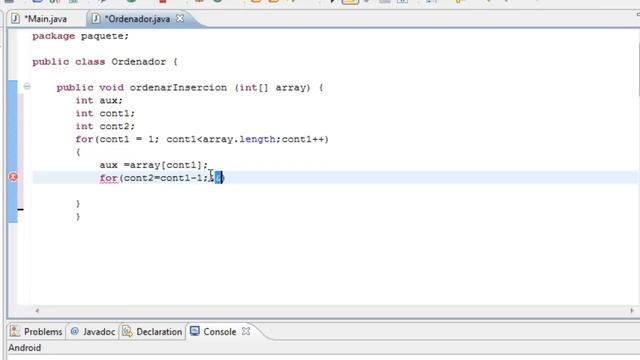640x360 pixels.
Task: Click the Console tab monitor icon
Action: (x=195, y=331)
